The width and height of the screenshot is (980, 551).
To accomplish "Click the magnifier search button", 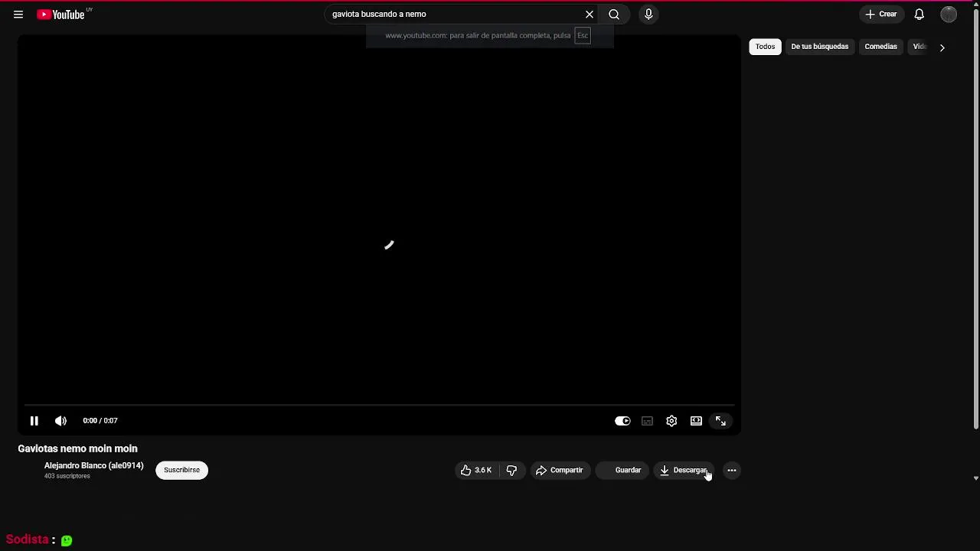I will [614, 15].
